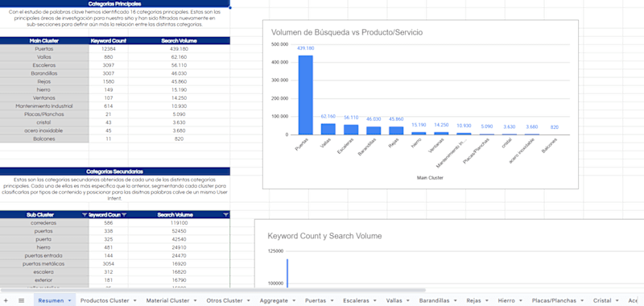This screenshot has width=644, height=306.
Task: Click the horizontal scrollbar above sheet tabs
Action: (x=213, y=291)
